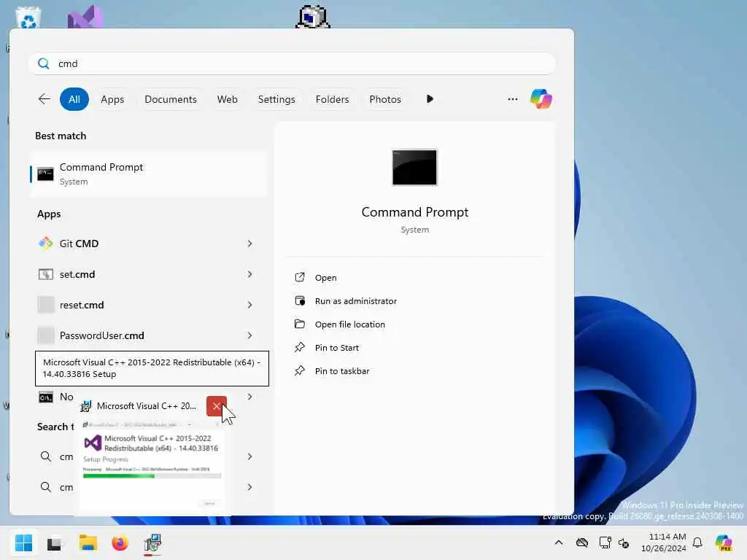Close the Visual C++ taskbar preview
Viewport: 747px width, 560px height.
coord(216,406)
